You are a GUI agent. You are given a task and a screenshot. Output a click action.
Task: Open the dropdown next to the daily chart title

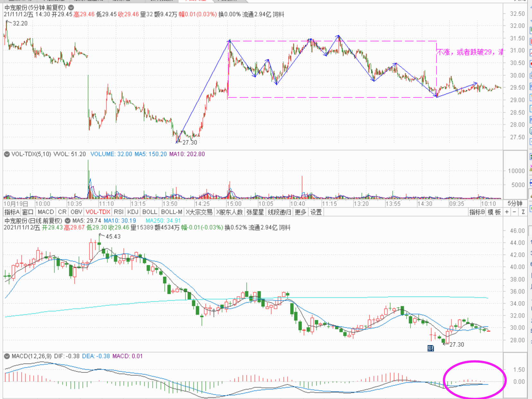click(67, 221)
